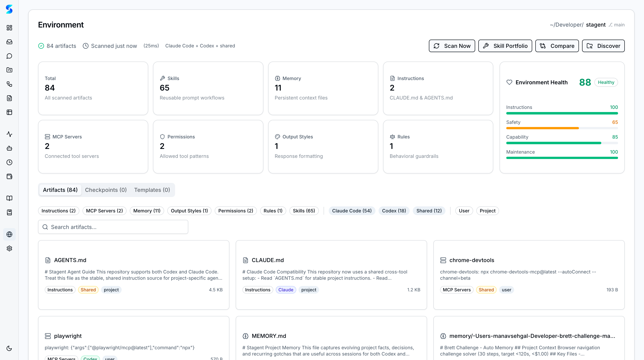This screenshot has height=360, width=644.
Task: Switch to the Checkpoints (0) tab
Action: pyautogui.click(x=106, y=190)
